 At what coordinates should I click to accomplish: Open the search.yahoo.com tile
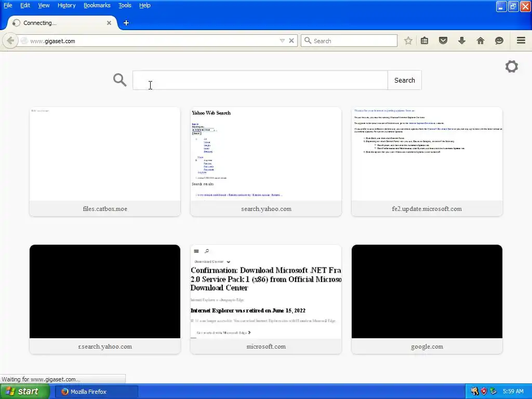pyautogui.click(x=266, y=162)
